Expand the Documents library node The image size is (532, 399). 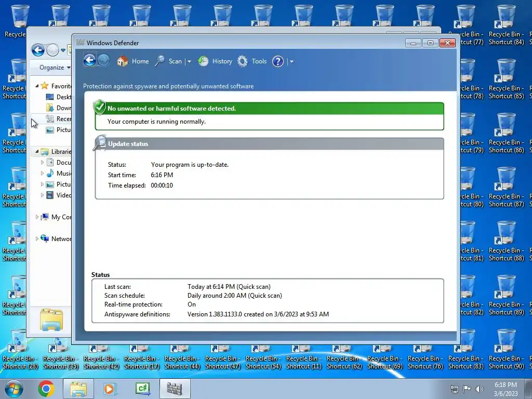[42, 162]
